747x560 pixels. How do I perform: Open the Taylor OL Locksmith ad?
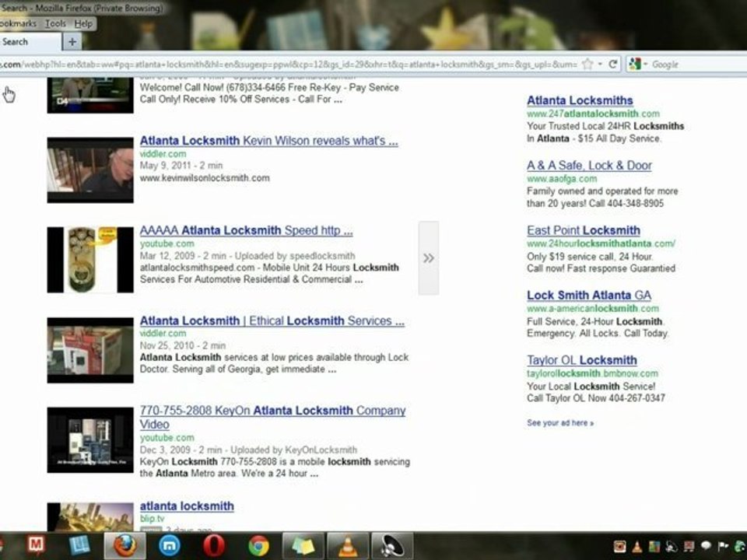click(x=582, y=360)
